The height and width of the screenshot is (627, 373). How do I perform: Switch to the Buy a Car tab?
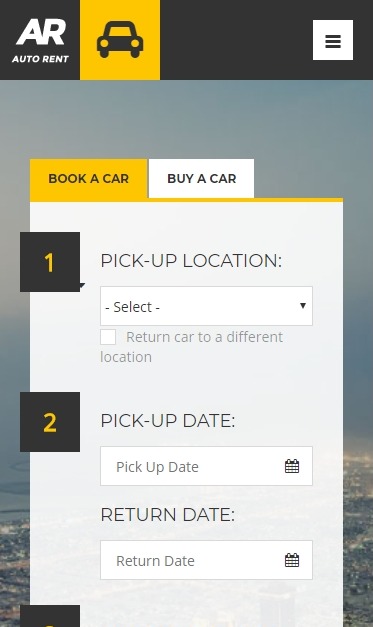201,178
